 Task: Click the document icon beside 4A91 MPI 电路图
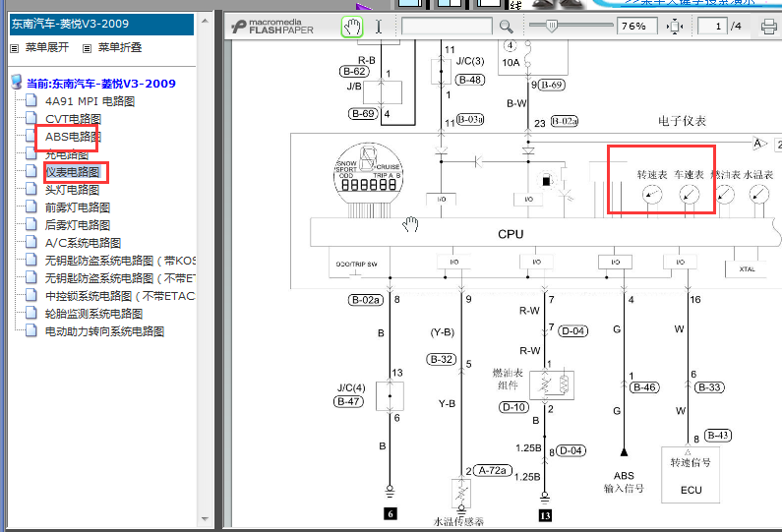coord(30,100)
